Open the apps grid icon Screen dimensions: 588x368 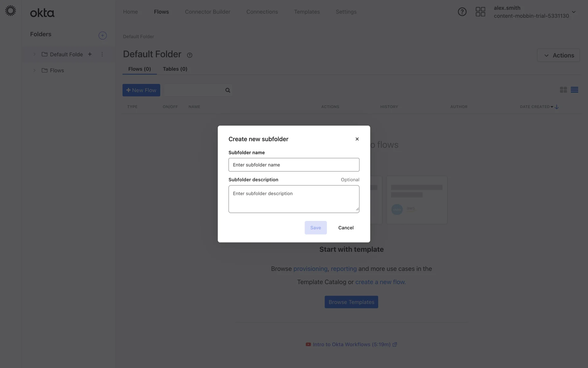coord(480,12)
